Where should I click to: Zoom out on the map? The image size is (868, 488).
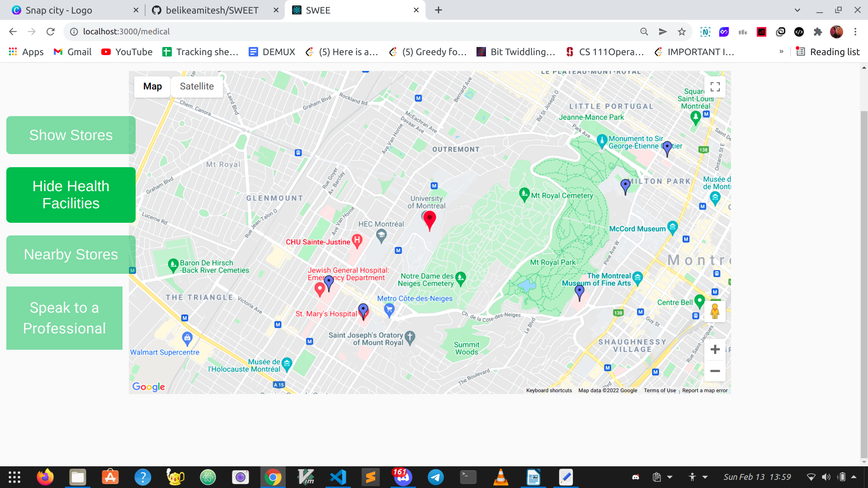tap(715, 371)
